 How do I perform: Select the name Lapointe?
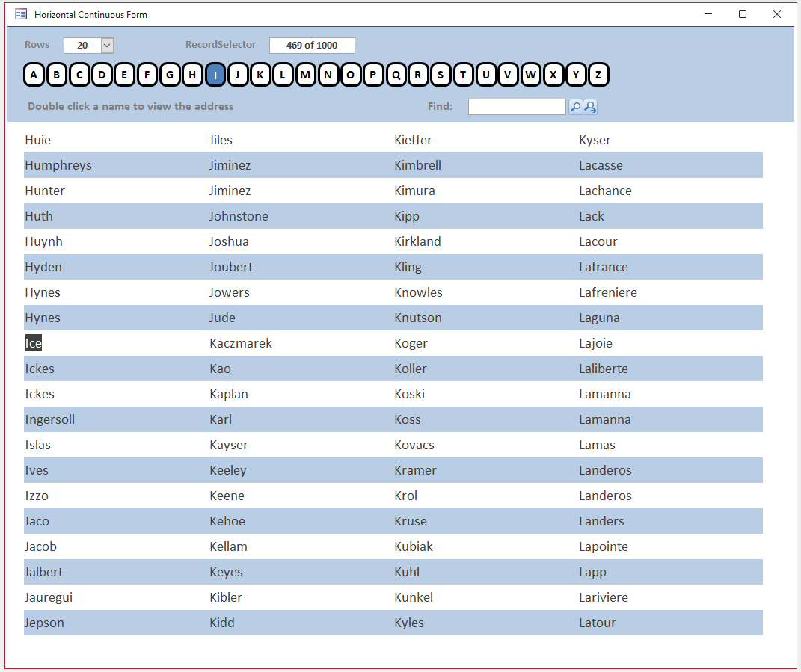(604, 546)
